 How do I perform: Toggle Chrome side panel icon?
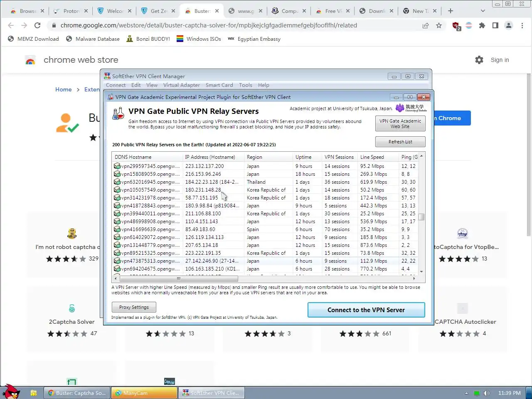[x=495, y=25]
